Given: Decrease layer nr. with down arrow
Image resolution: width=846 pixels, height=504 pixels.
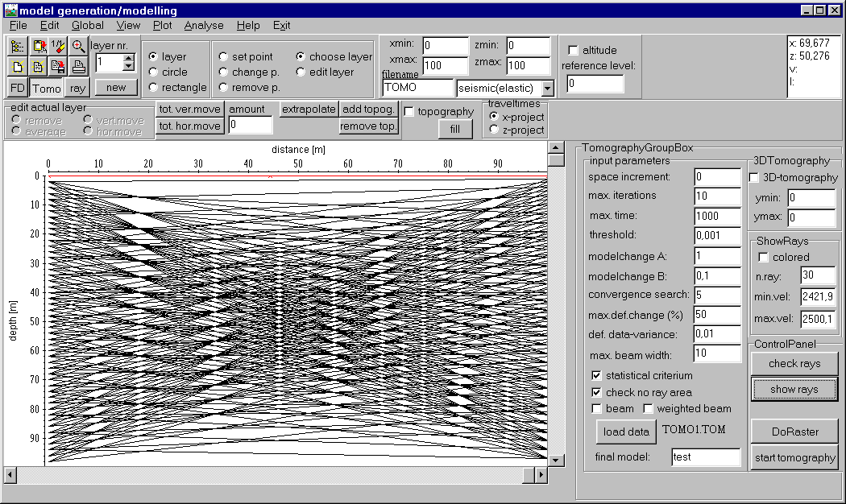Looking at the screenshot, I should point(128,66).
